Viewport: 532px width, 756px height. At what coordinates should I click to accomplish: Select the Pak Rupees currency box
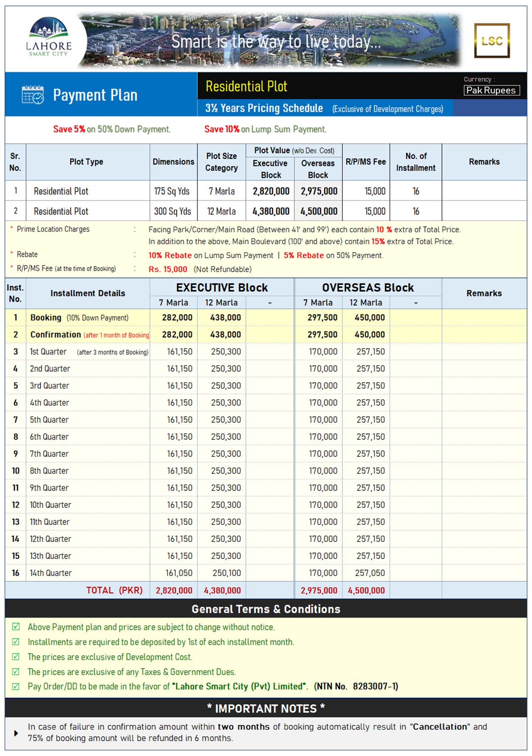tap(492, 90)
